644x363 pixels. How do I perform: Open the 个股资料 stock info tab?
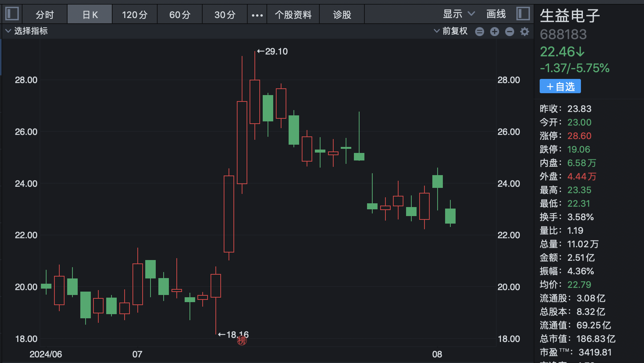click(x=293, y=15)
